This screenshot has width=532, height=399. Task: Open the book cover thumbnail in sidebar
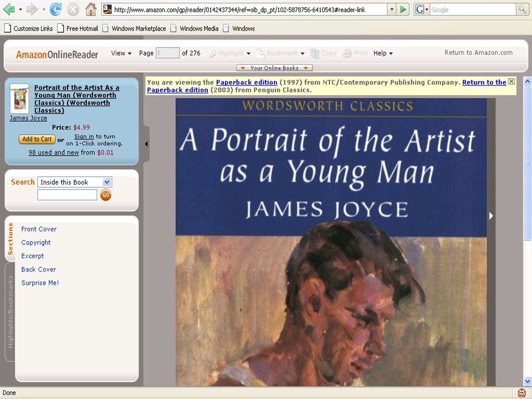(x=19, y=99)
